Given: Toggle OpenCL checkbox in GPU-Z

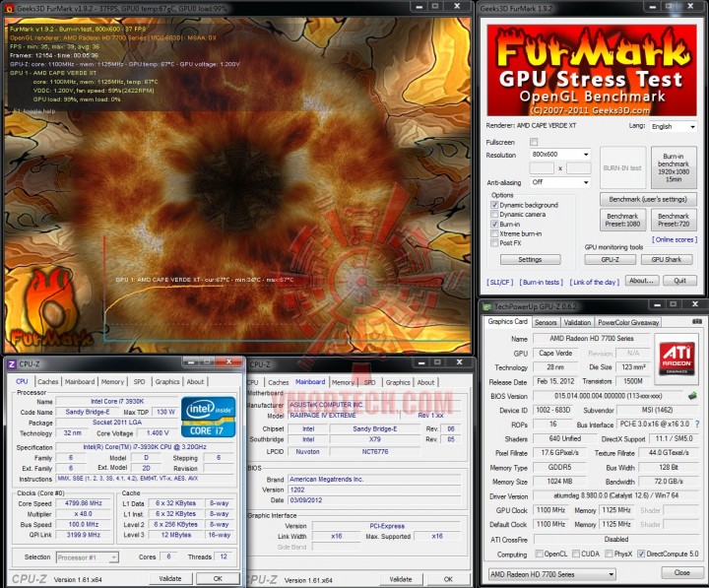Looking at the screenshot, I should (x=539, y=554).
